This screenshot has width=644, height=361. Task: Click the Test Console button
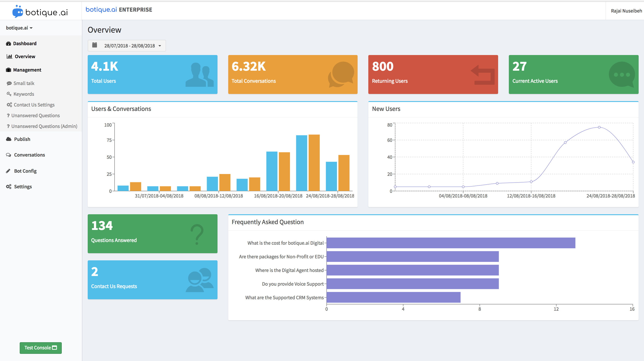tap(41, 348)
